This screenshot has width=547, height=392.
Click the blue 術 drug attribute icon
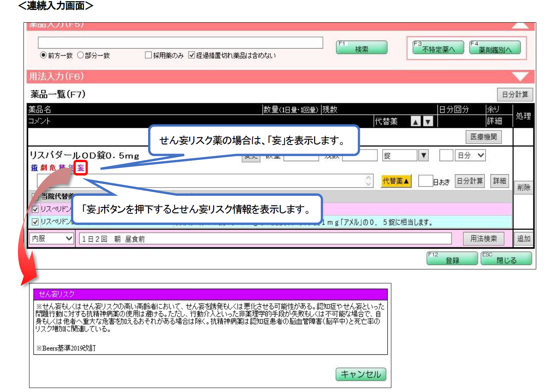(35, 168)
